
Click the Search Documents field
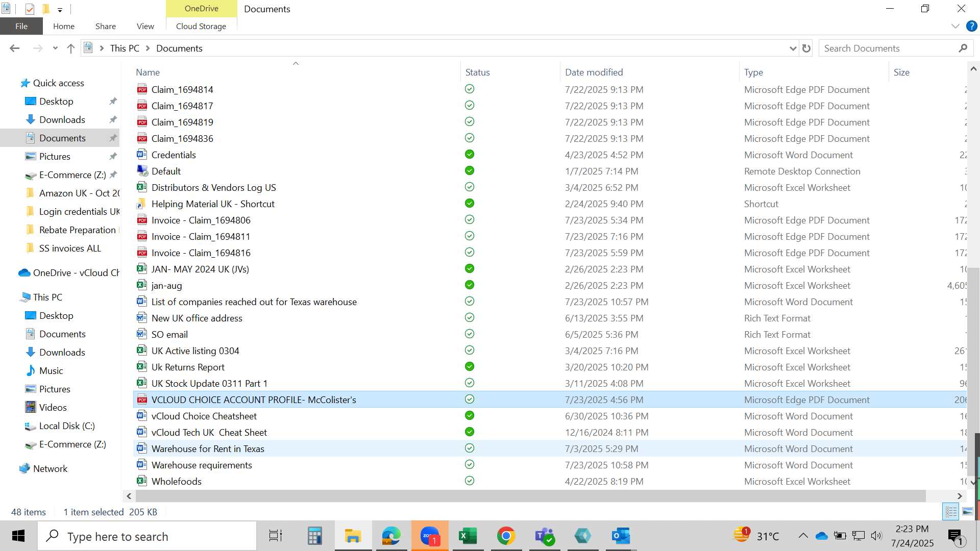pyautogui.click(x=888, y=48)
